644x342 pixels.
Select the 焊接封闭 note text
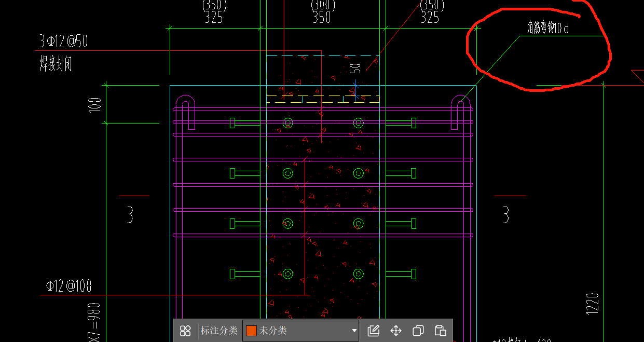click(x=56, y=65)
